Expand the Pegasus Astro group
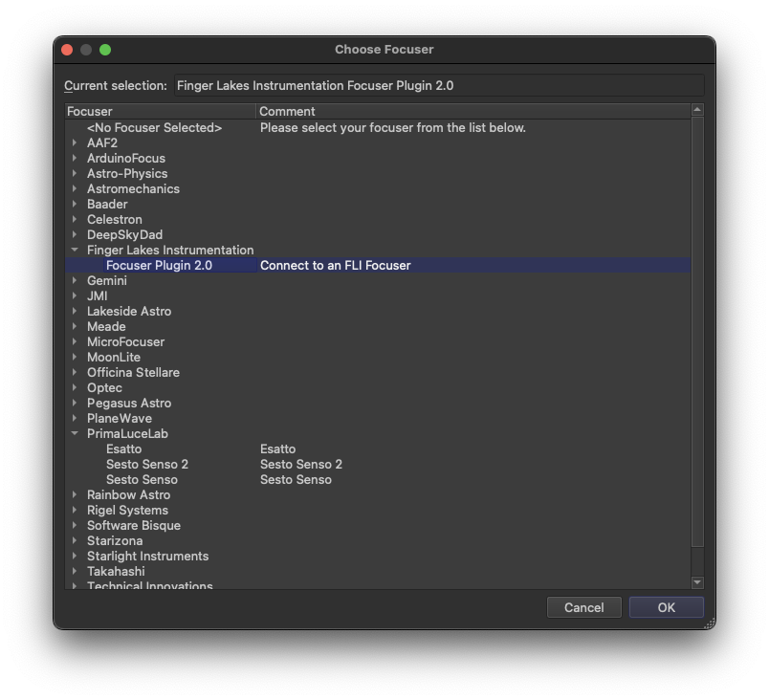 click(75, 404)
